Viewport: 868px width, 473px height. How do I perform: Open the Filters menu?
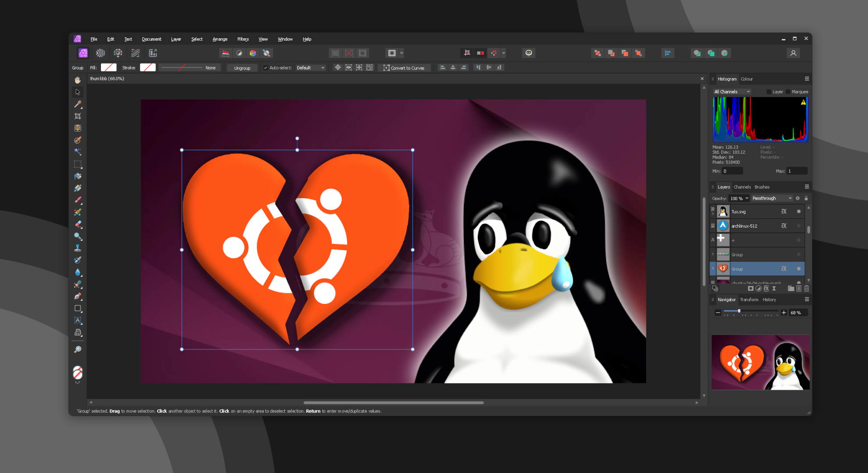coord(243,39)
